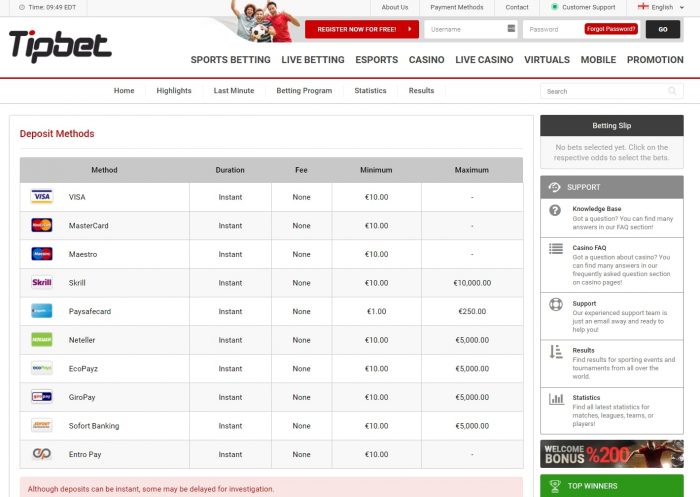Viewport: 700px width, 497px height.
Task: Select the Results tab in the sub navigation
Action: point(421,91)
